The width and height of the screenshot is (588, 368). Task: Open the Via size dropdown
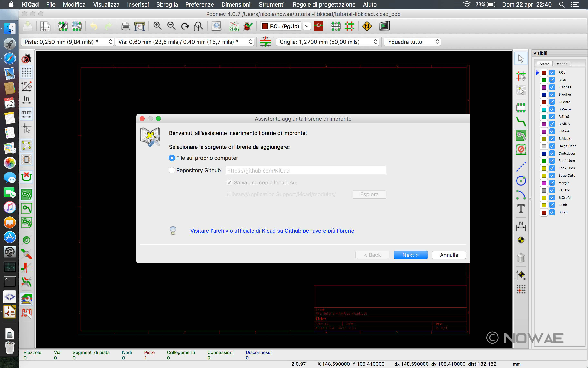click(x=185, y=42)
